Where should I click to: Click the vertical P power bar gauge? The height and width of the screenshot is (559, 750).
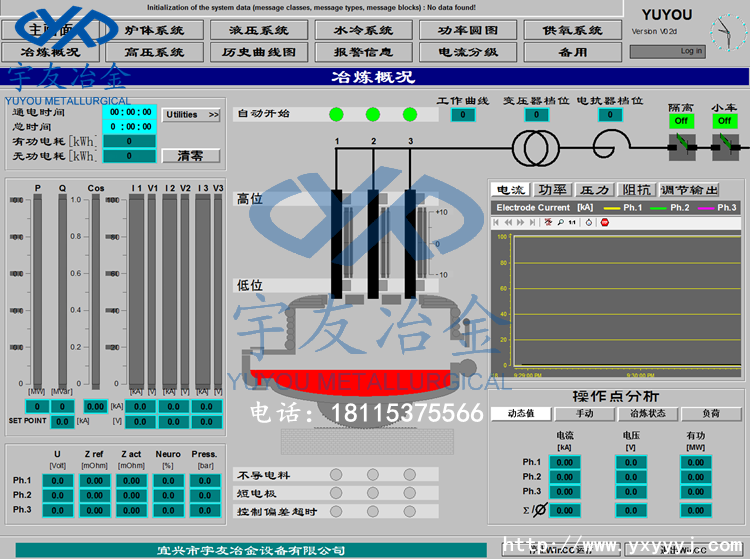38,285
